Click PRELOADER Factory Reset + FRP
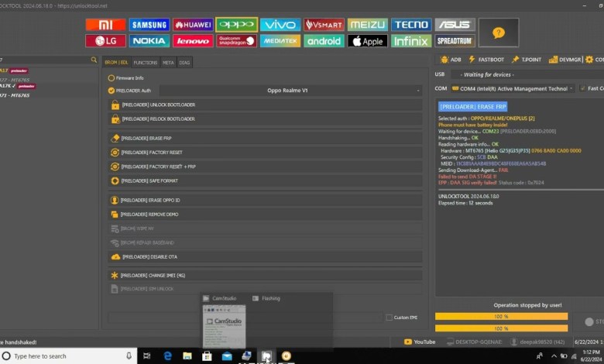This screenshot has width=604, height=364. pyautogui.click(x=265, y=167)
